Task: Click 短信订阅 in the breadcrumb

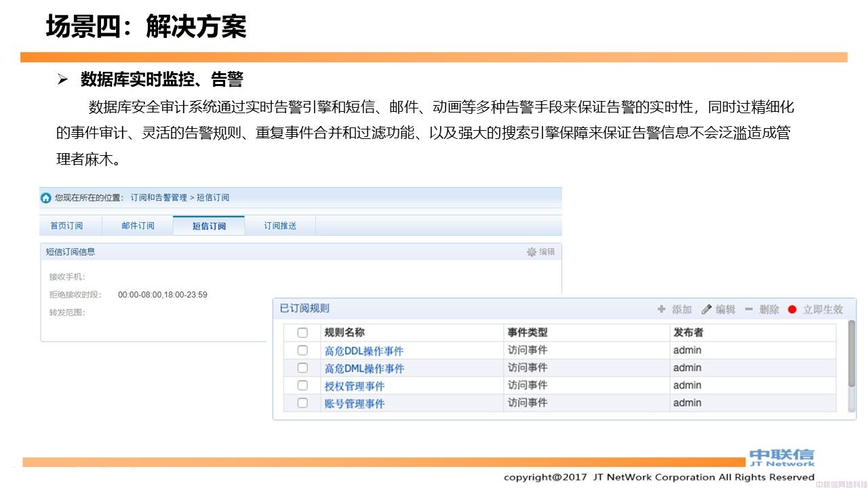Action: tap(213, 198)
